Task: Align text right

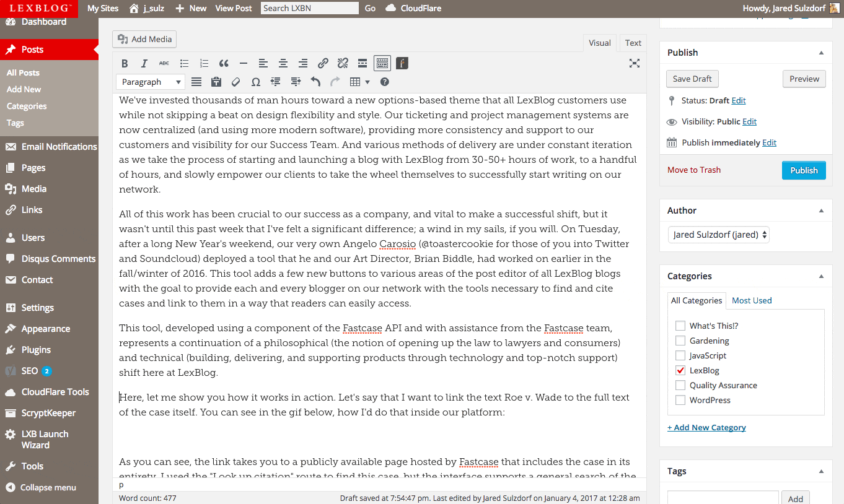Action: [x=303, y=63]
